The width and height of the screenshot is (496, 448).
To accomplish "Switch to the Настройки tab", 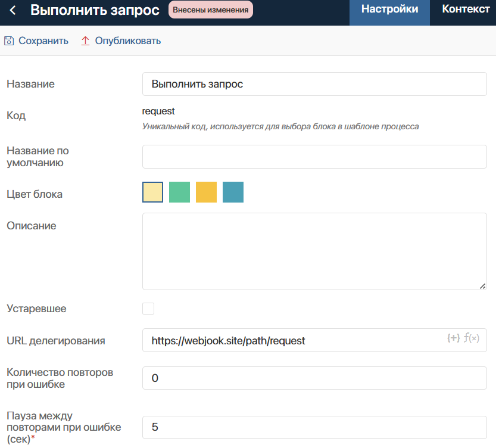I will 389,13.
